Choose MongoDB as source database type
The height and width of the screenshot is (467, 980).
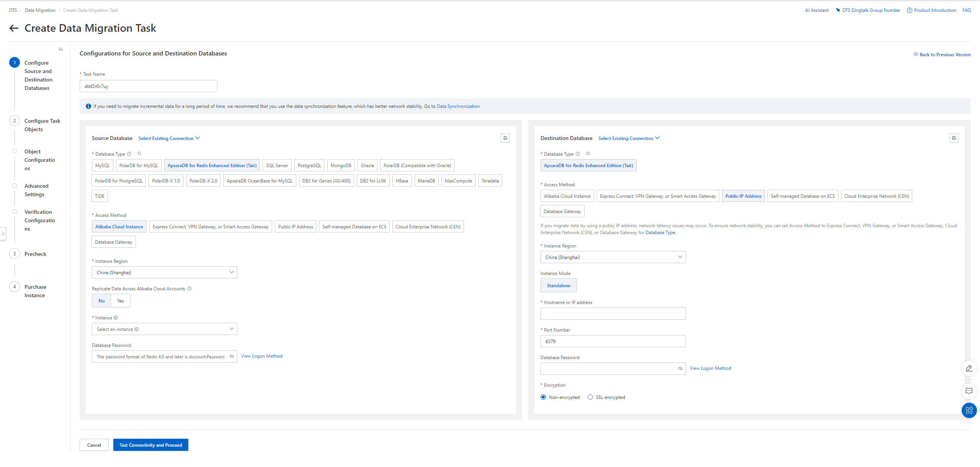click(x=341, y=166)
